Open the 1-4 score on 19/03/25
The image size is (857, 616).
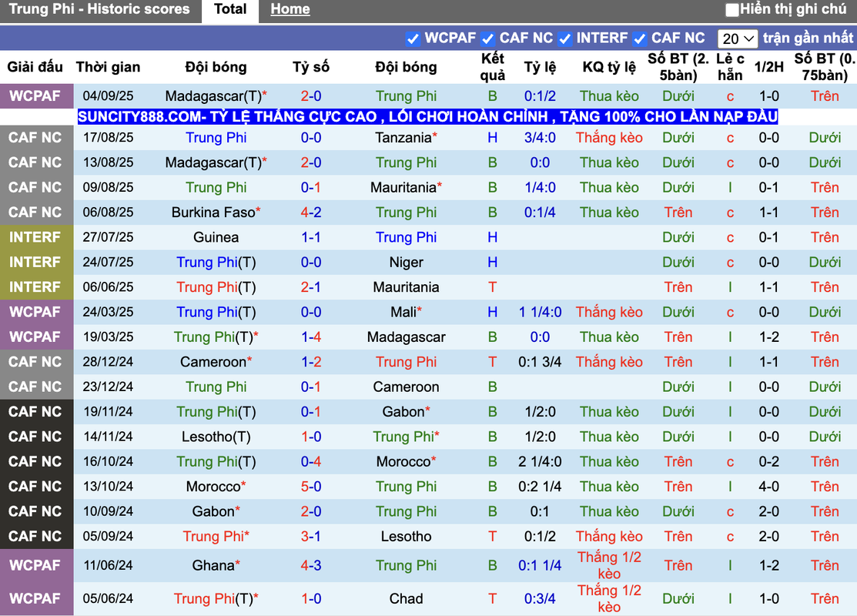(x=311, y=337)
